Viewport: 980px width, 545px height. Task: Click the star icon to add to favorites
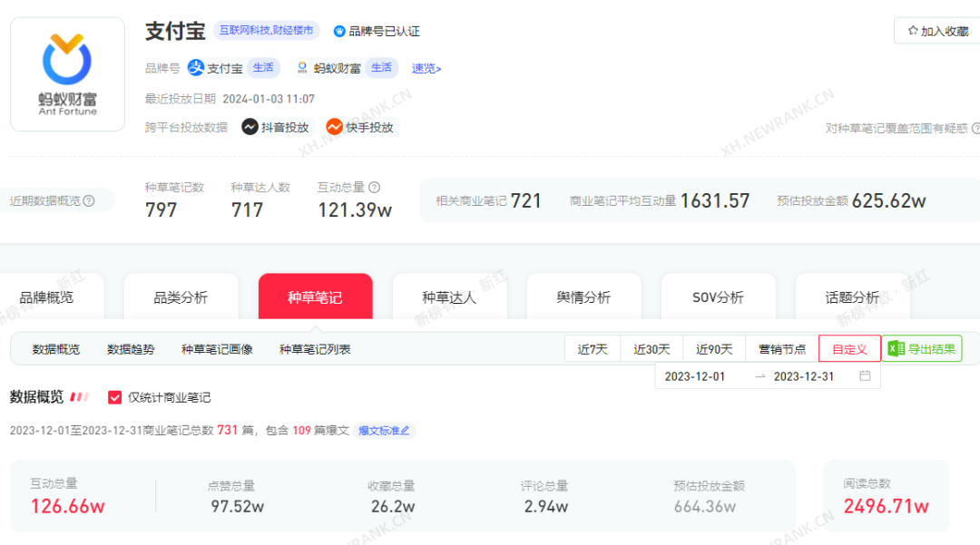pos(913,31)
